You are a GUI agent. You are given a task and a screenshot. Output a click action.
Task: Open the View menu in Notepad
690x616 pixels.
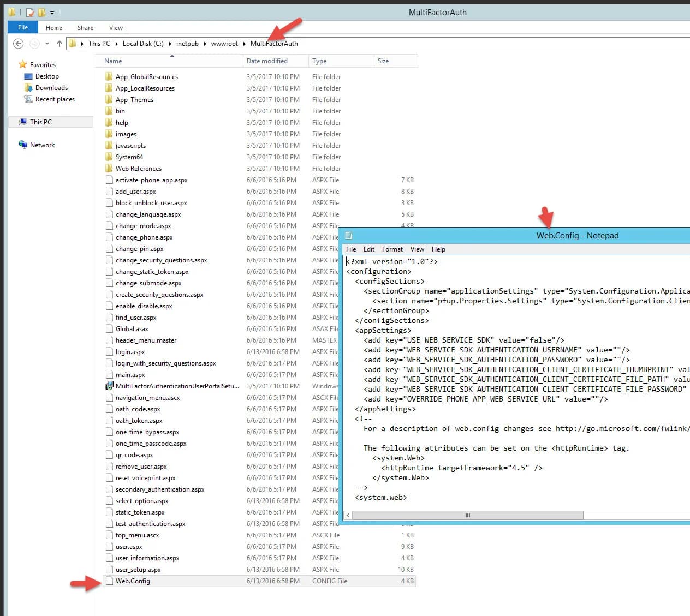(417, 249)
